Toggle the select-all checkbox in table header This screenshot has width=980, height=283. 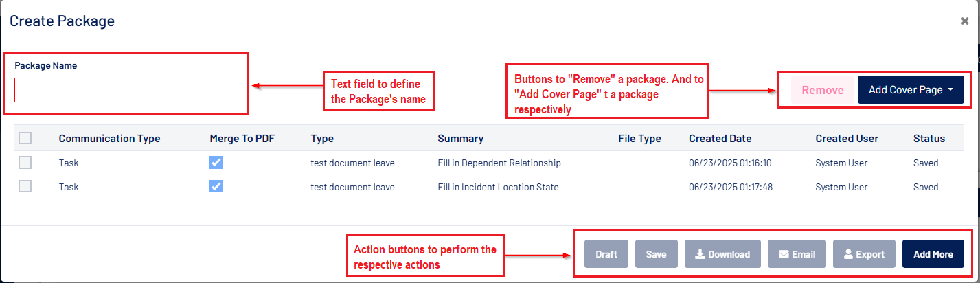click(25, 139)
